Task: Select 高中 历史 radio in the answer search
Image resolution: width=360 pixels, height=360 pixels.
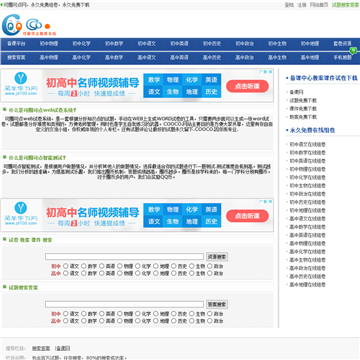Action: click(174, 321)
